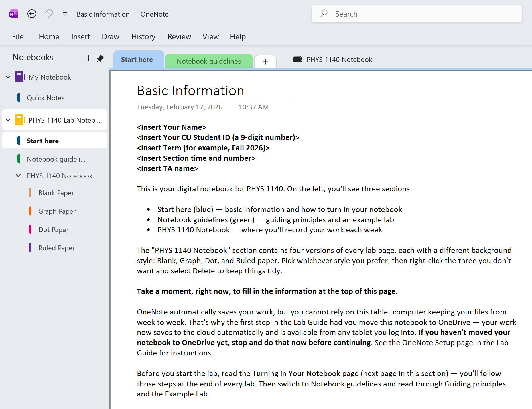Viewport: 532px width, 409px height.
Task: Click the yellow PHYS 1140 Lab Notebook icon
Action: pos(19,120)
